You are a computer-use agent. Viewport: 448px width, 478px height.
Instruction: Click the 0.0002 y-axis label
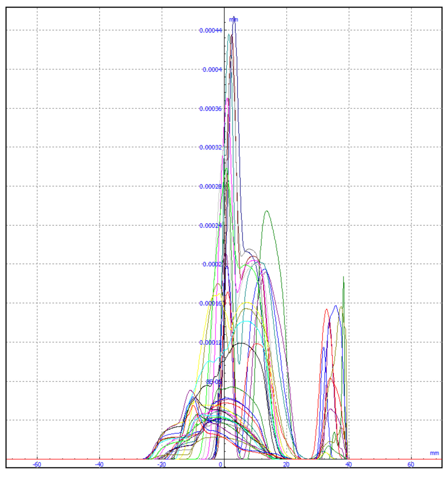212,264
